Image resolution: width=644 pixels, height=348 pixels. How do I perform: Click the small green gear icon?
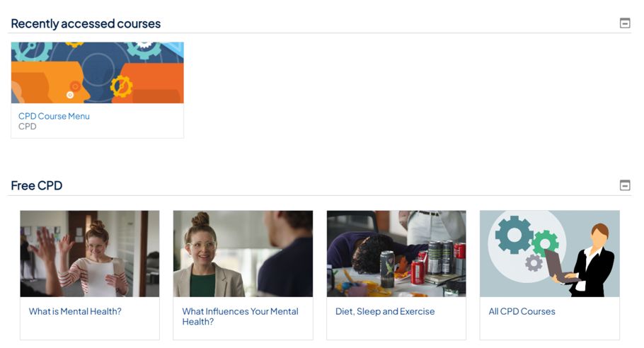click(x=545, y=243)
